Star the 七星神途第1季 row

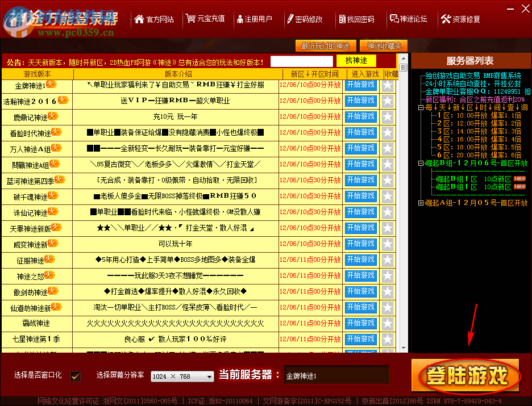[x=388, y=340]
